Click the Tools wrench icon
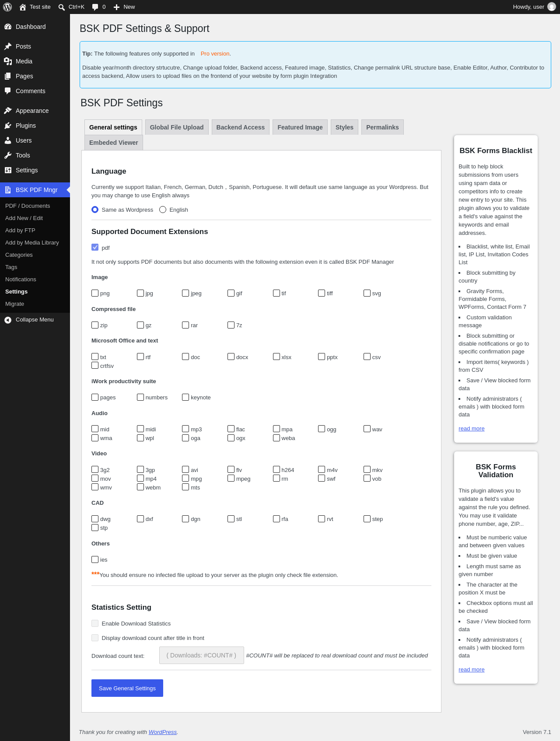Viewport: 560px width, 741px height. [8, 155]
